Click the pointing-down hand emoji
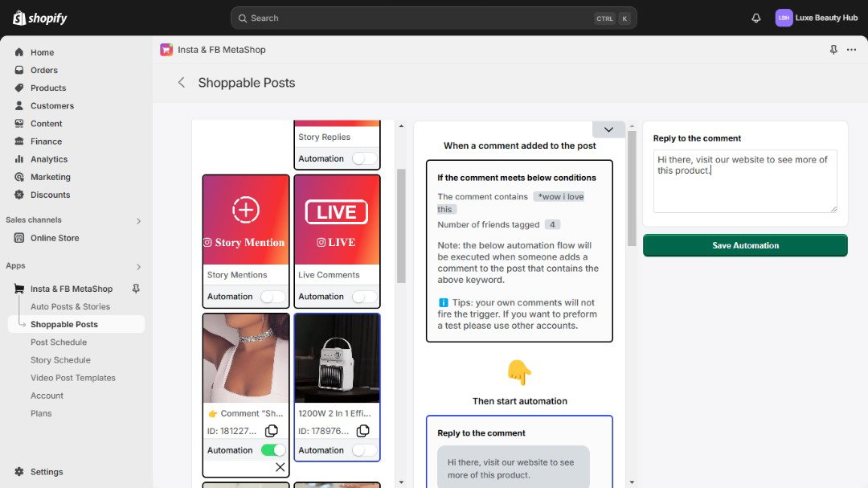Image resolution: width=868 pixels, height=488 pixels. click(x=519, y=372)
